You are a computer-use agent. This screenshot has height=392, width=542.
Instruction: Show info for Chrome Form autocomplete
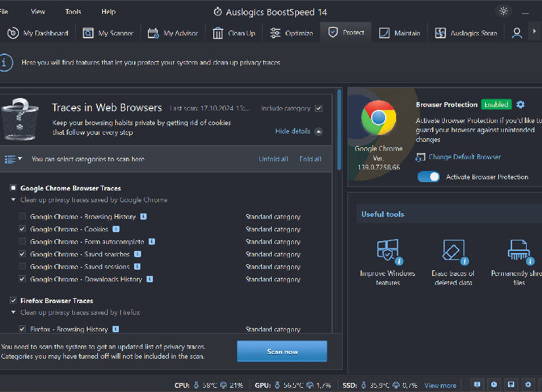tap(151, 241)
